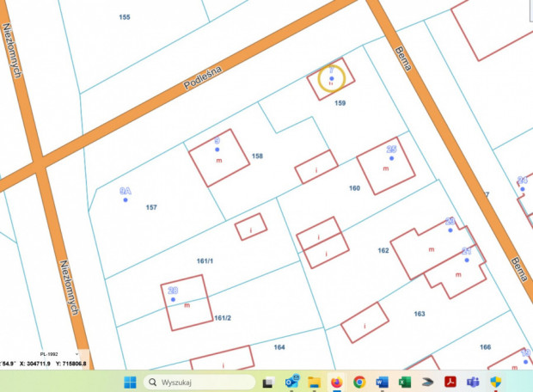533x392 pixels.
Task: Click the parcel number 163 label
Action: [x=420, y=315]
